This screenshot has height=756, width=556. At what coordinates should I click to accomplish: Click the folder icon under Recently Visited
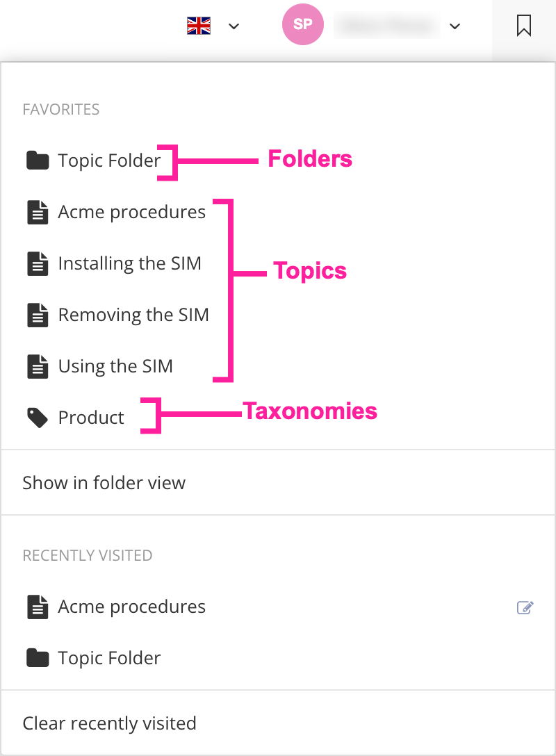point(37,657)
